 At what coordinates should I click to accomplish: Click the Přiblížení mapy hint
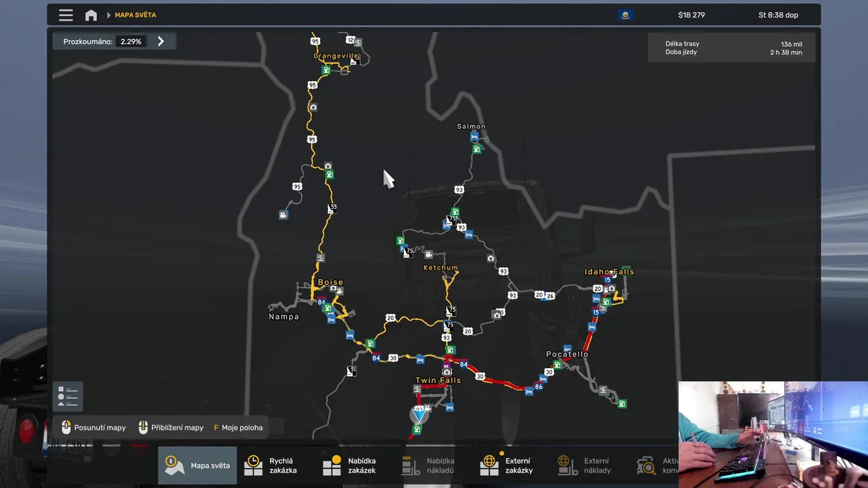tap(171, 428)
